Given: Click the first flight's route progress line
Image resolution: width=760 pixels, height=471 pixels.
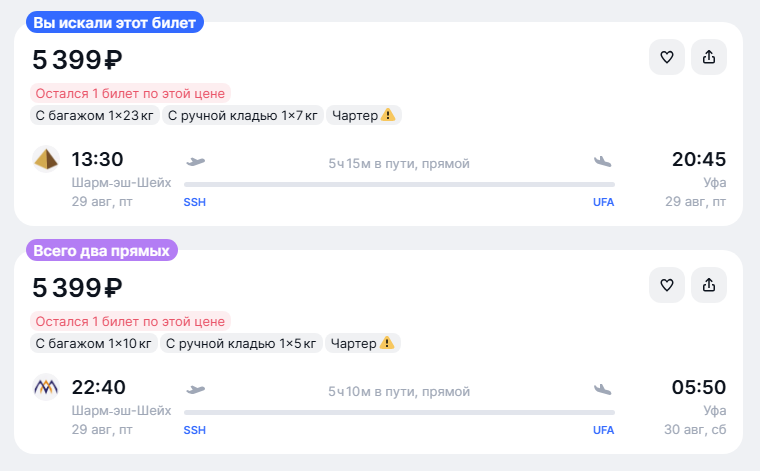Looking at the screenshot, I should pyautogui.click(x=399, y=184).
